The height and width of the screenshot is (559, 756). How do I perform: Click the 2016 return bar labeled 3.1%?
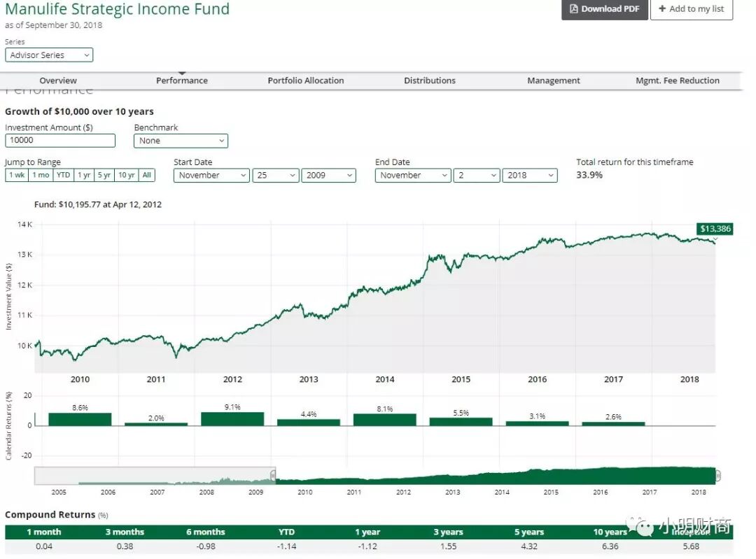pyautogui.click(x=537, y=423)
